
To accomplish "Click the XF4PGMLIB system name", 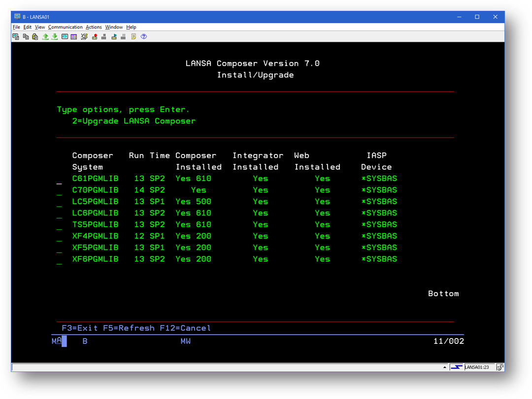I will [x=96, y=236].
